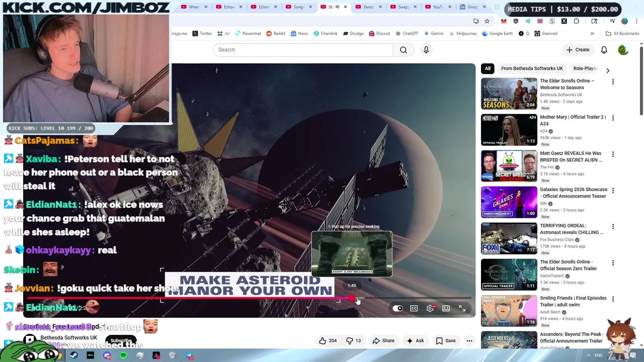Click the red video progress bar

click(x=189, y=298)
